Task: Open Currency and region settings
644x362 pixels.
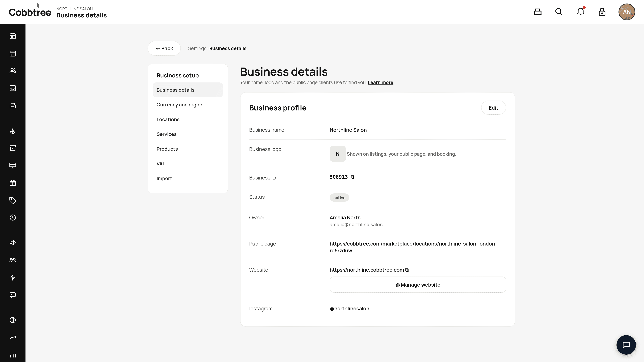Action: pos(188,105)
